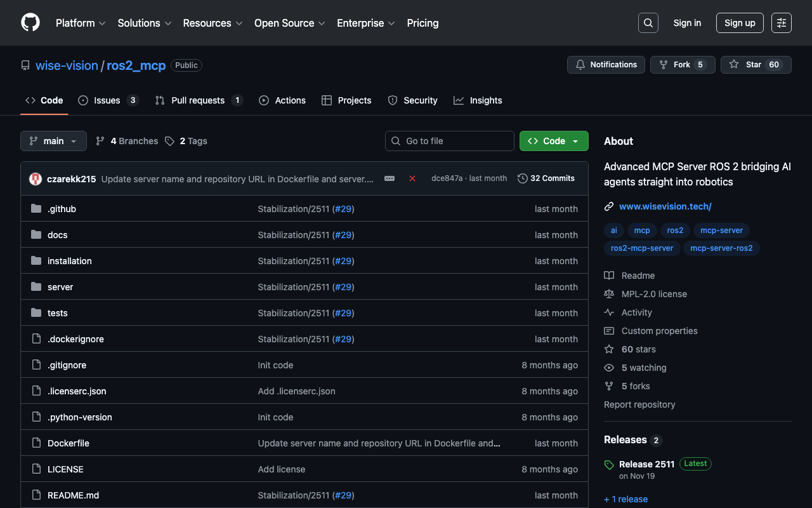812x508 pixels.
Task: Click the Go to file search field
Action: pos(450,141)
